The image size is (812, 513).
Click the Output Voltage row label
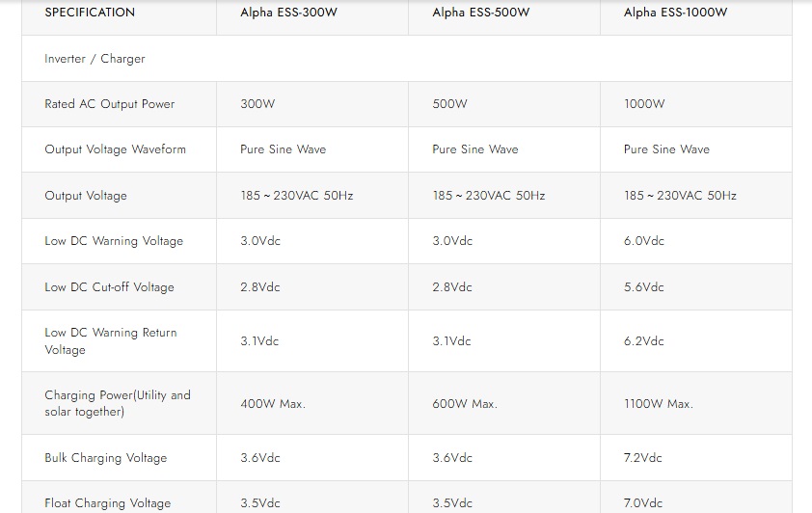coord(86,196)
